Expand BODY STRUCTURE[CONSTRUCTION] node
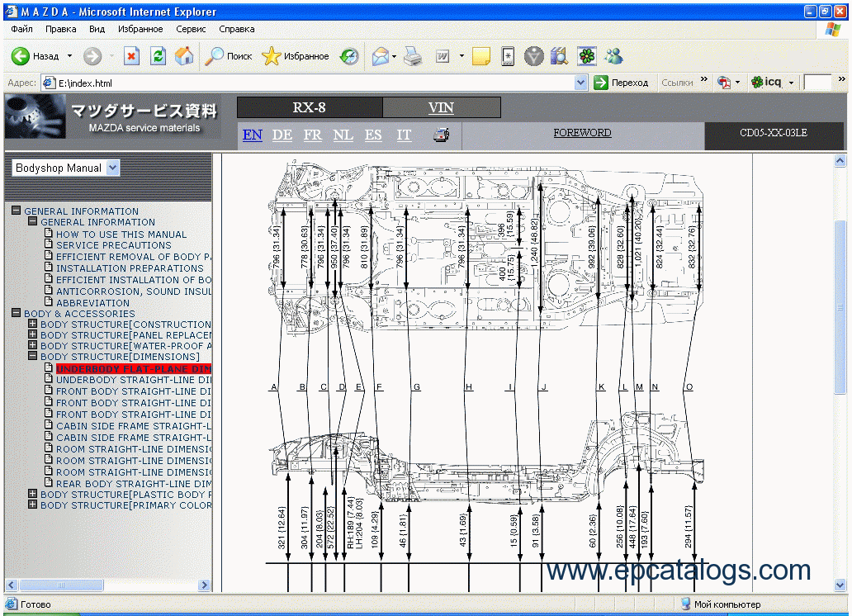The image size is (852, 616). pyautogui.click(x=32, y=324)
